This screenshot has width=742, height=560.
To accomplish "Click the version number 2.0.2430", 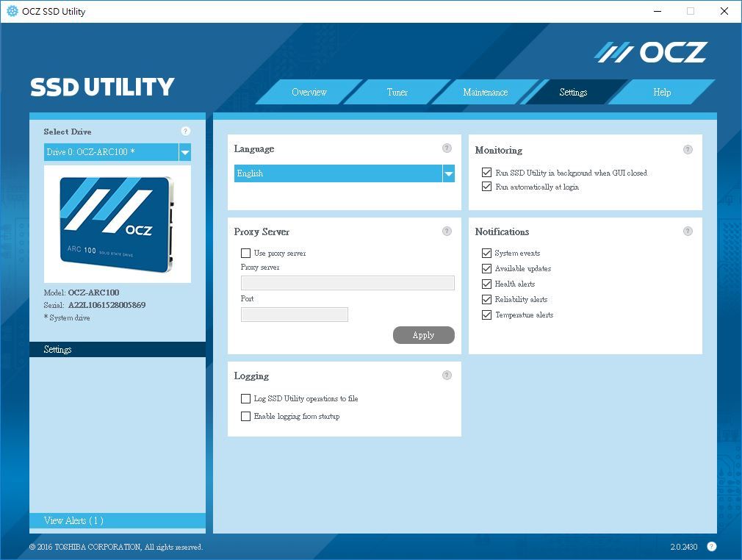I will pos(684,547).
